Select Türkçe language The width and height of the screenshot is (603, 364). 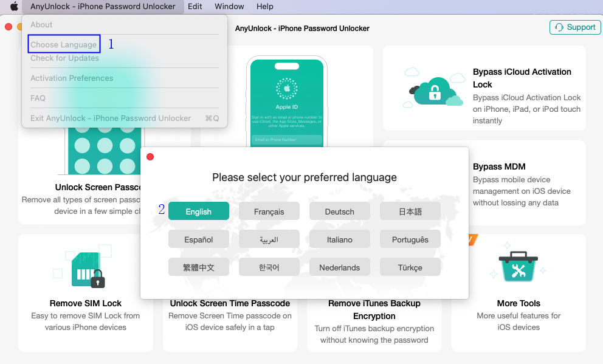point(410,267)
